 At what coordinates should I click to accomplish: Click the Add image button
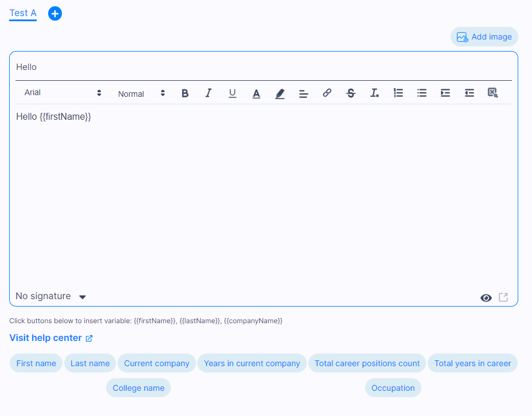(x=484, y=37)
